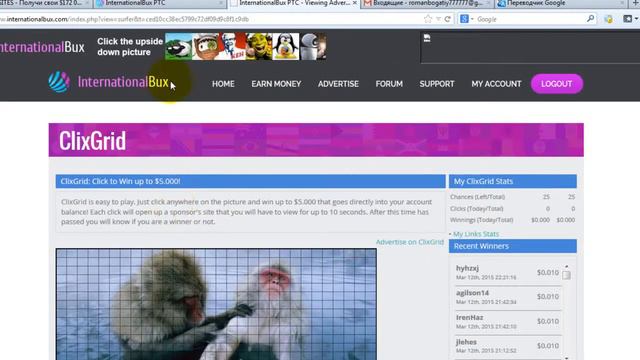Open the SUPPORT menu item
Image resolution: width=640 pixels, height=360 pixels.
click(x=437, y=84)
